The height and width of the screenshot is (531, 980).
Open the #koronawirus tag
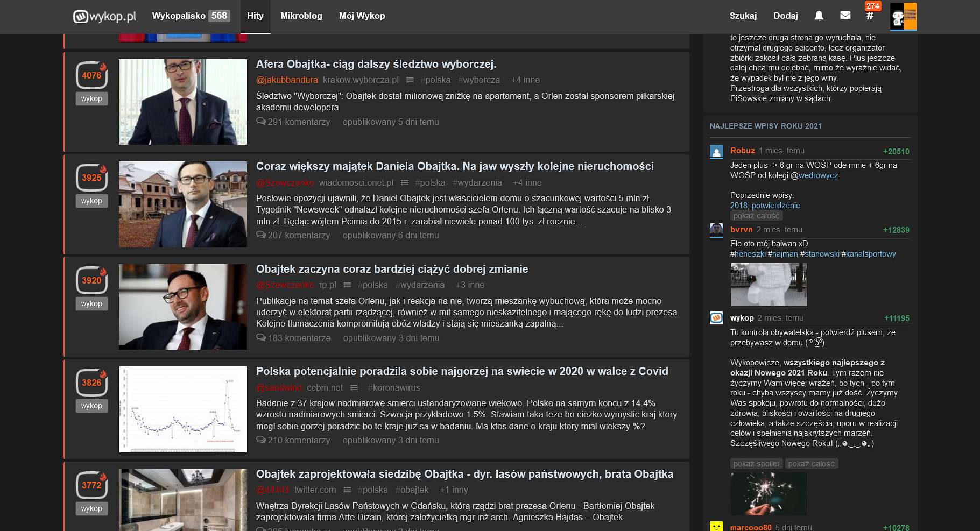(394, 387)
